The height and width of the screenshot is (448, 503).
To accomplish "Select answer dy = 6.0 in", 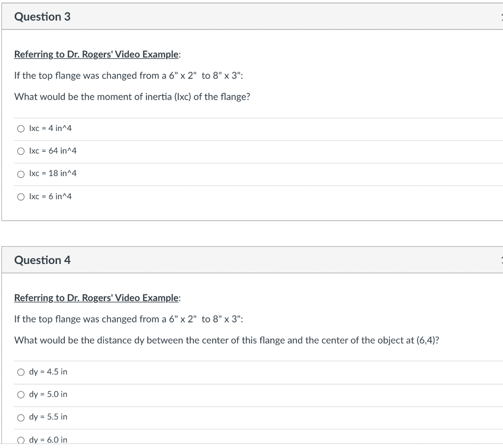I will 21,440.
